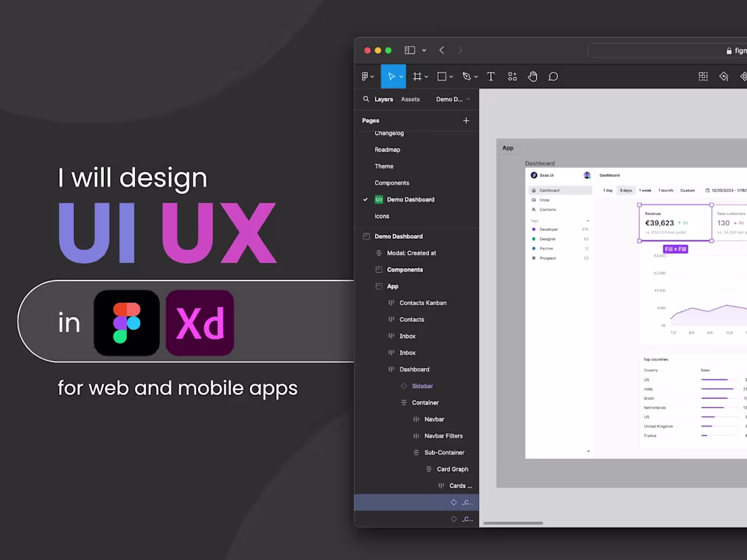The height and width of the screenshot is (560, 747).
Task: Select the 1 day range tab
Action: tap(608, 191)
